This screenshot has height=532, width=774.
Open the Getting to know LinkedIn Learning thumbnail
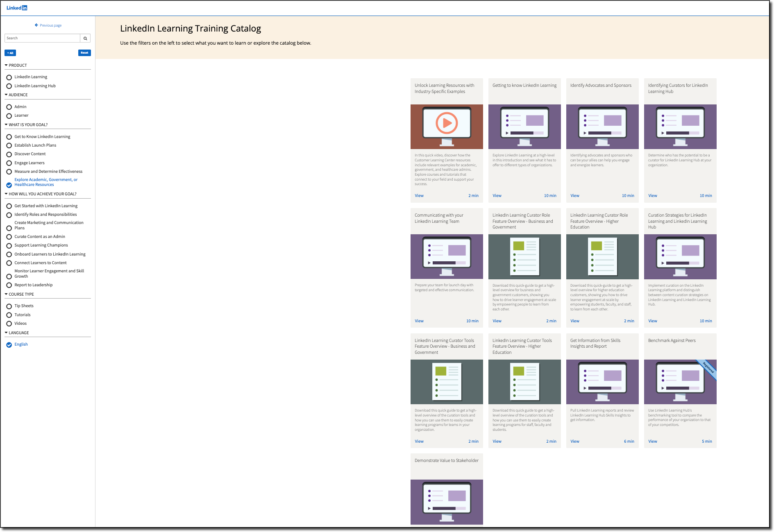(x=524, y=127)
